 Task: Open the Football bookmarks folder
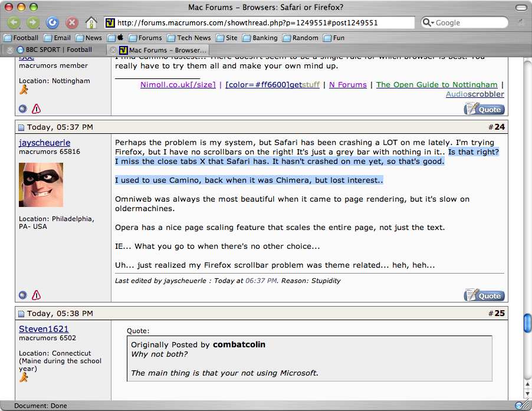click(21, 38)
